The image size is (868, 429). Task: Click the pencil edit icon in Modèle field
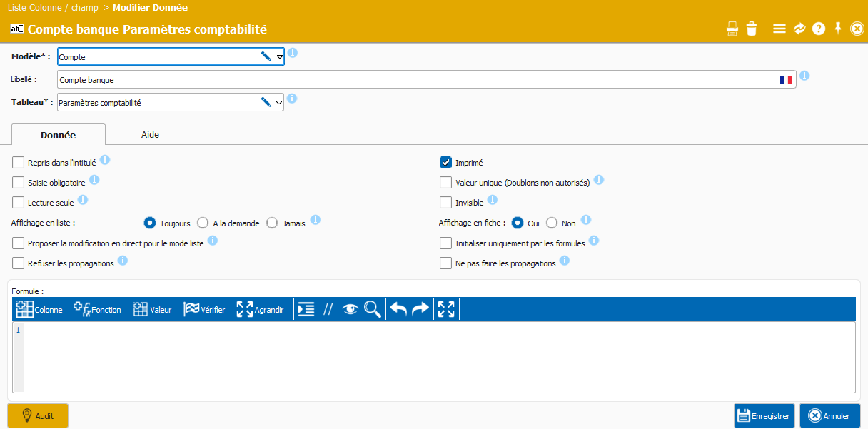pos(266,56)
